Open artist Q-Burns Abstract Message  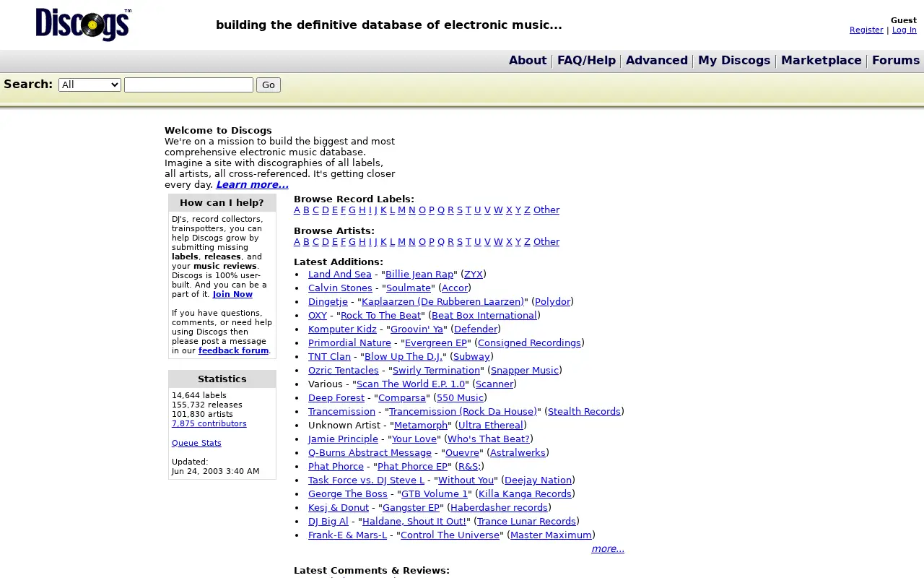coord(370,453)
